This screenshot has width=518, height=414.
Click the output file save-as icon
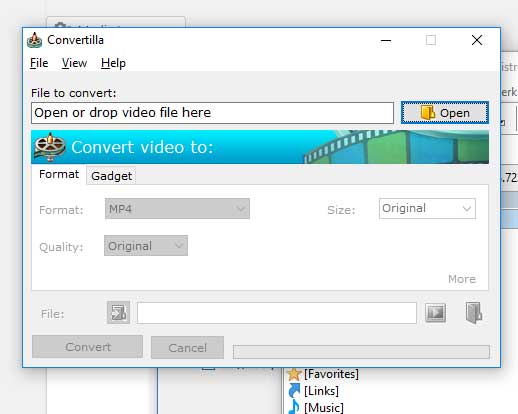pyautogui.click(x=118, y=313)
